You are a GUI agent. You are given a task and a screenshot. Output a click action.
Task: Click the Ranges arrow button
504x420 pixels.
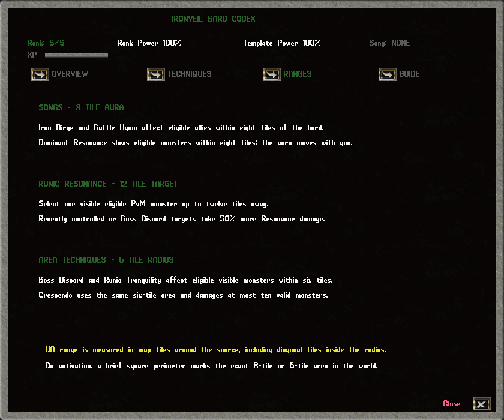pyautogui.click(x=272, y=74)
